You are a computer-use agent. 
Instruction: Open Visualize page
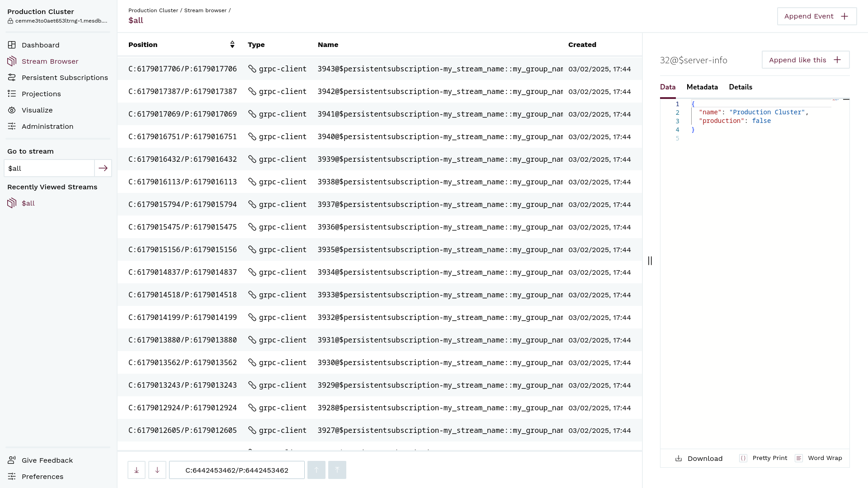pos(37,110)
